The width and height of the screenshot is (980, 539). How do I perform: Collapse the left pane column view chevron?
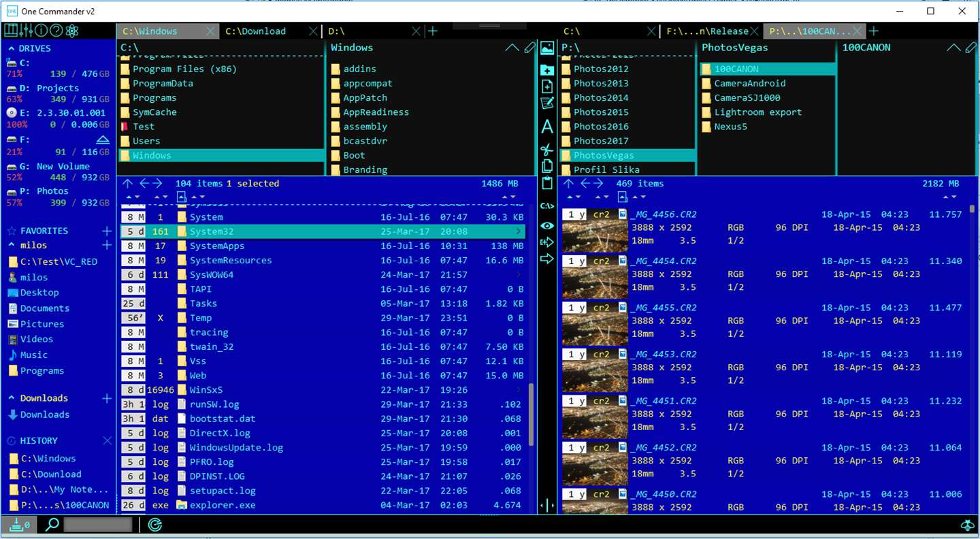click(512, 48)
